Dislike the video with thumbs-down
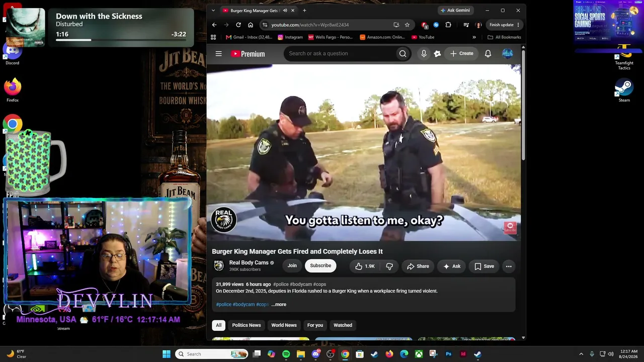The height and width of the screenshot is (362, 644). [x=389, y=266]
